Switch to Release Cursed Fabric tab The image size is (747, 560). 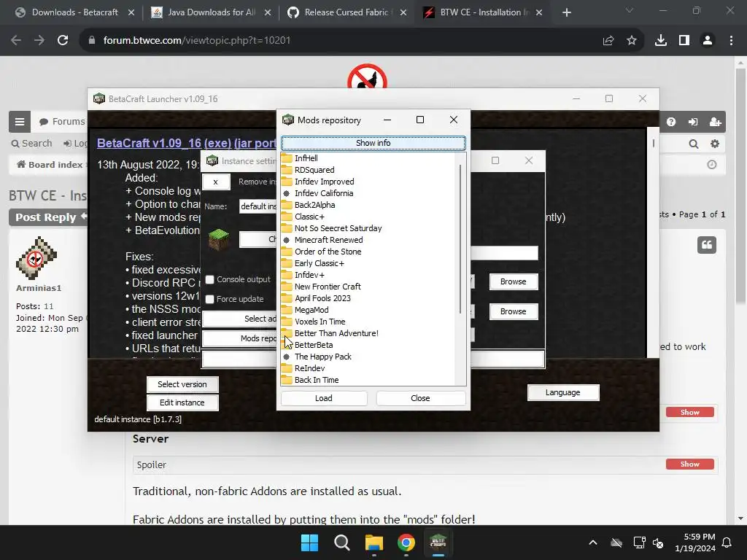(347, 12)
